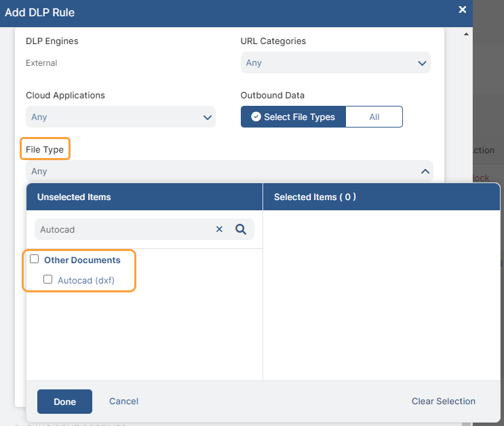Click the magnifier search icon
Viewport: 504px width, 426px height.
(240, 229)
